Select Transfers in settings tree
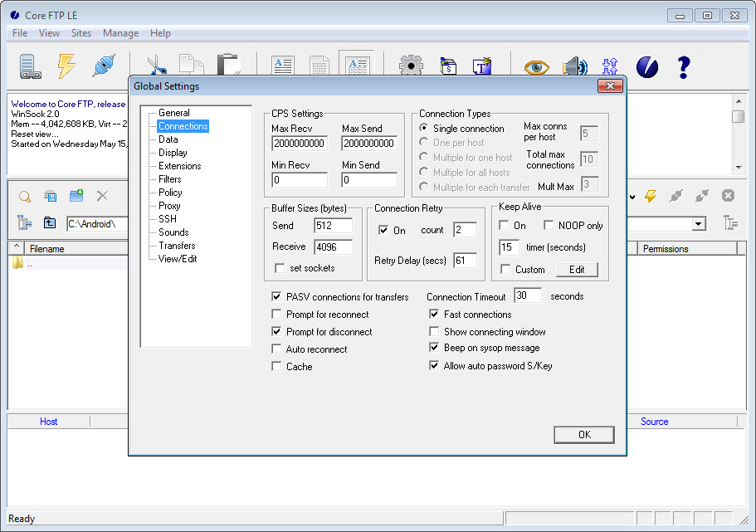 [177, 246]
